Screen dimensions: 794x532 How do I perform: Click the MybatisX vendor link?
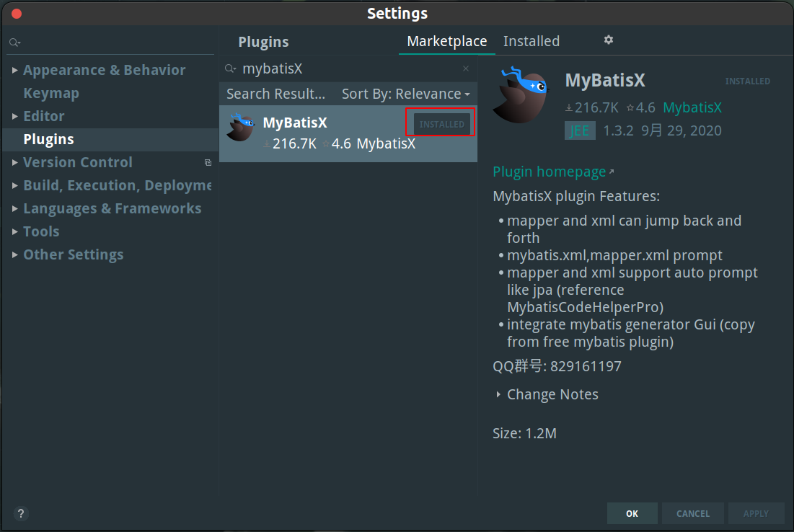(692, 107)
